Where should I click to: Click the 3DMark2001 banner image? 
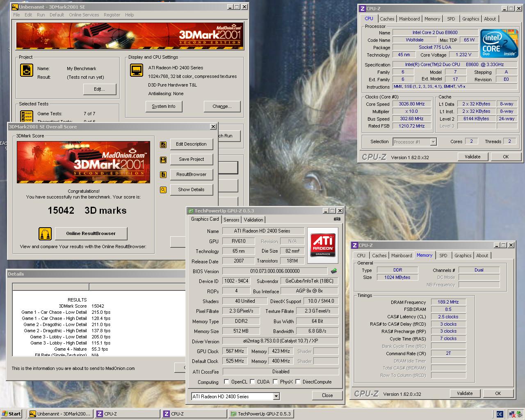pos(129,36)
